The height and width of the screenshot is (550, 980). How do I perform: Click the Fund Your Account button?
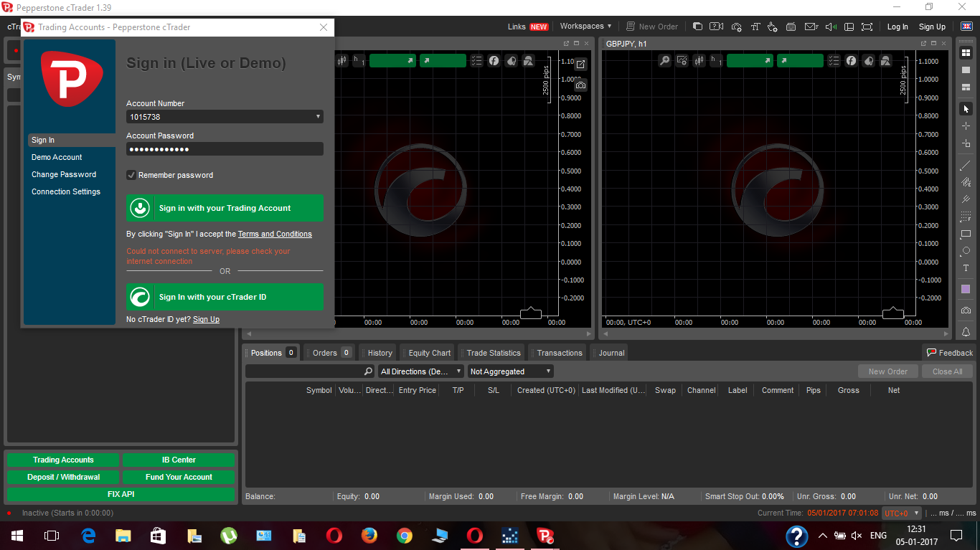pyautogui.click(x=179, y=477)
